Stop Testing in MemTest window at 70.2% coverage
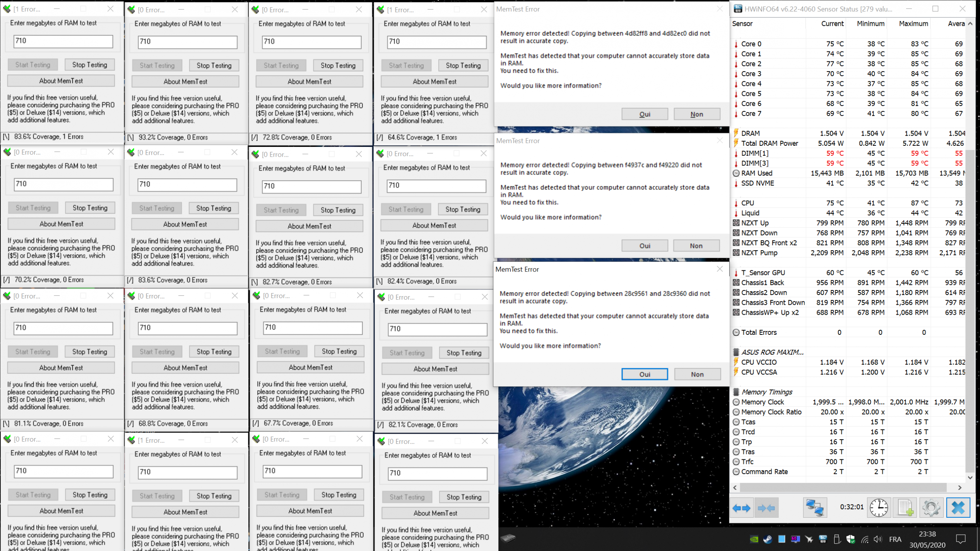This screenshot has height=551, width=980. tap(90, 208)
